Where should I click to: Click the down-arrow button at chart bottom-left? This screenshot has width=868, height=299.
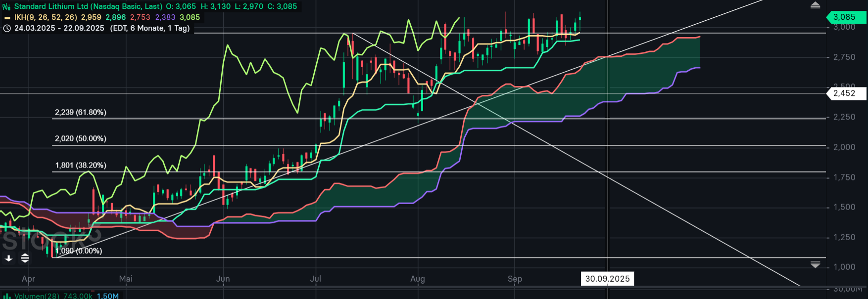[x=9, y=258]
